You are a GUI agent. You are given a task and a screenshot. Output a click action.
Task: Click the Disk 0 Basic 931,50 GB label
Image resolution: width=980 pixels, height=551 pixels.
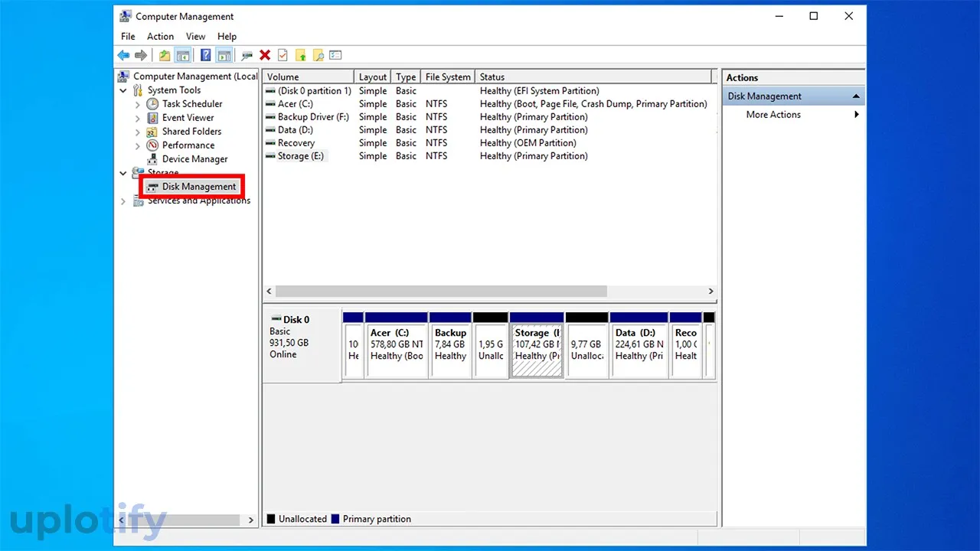(x=302, y=344)
